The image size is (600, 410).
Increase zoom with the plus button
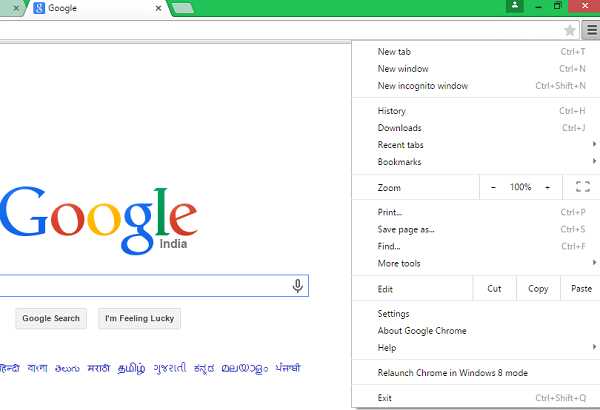(x=547, y=187)
